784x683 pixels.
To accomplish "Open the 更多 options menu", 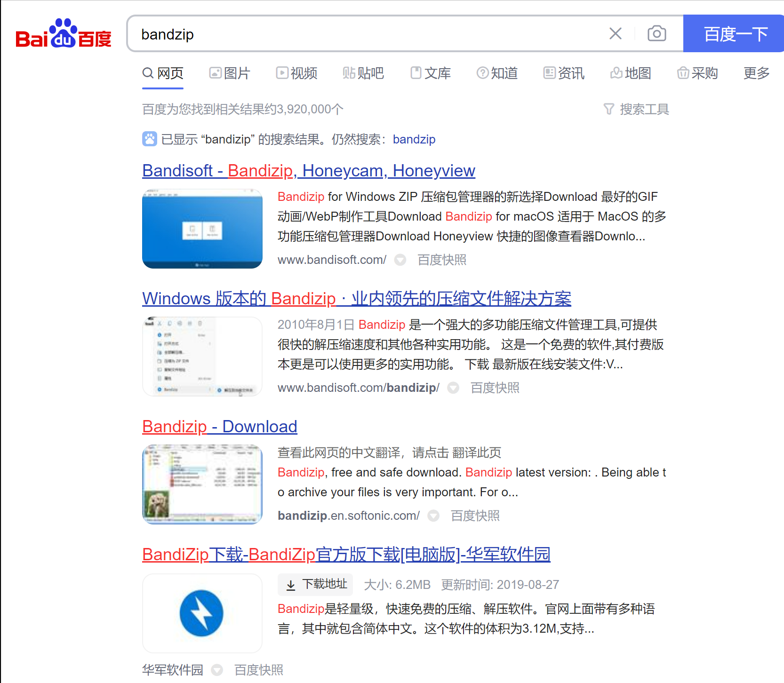I will 756,73.
